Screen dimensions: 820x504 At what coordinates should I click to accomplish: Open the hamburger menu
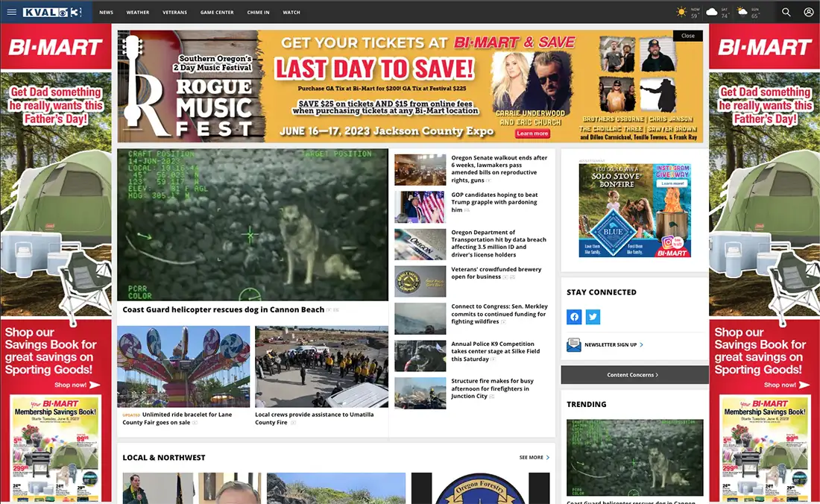(x=11, y=12)
